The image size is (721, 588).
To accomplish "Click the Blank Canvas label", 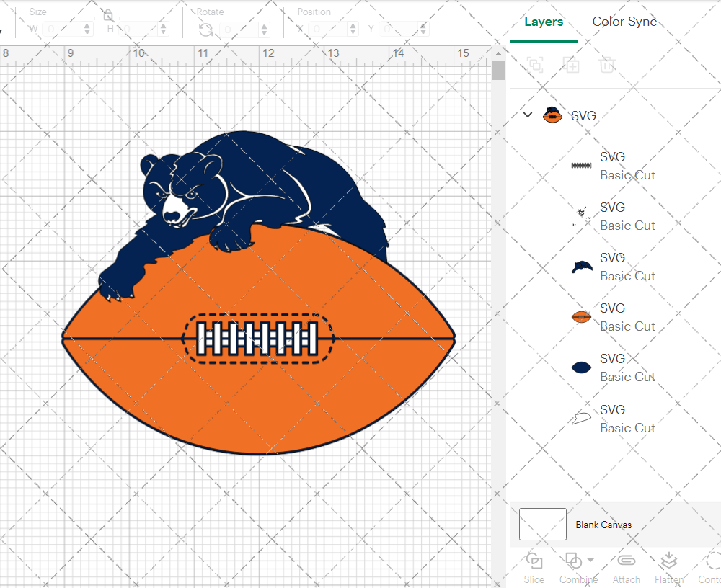I will click(603, 525).
